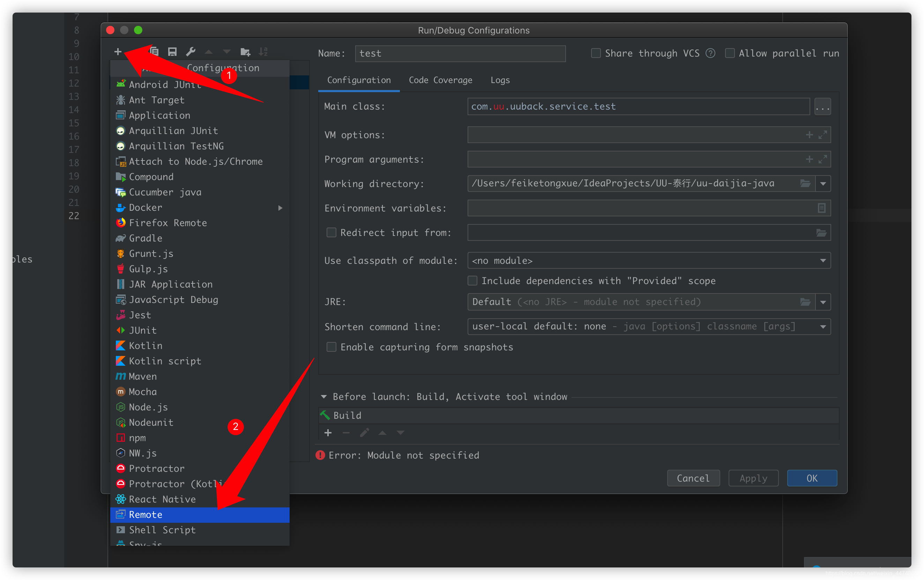
Task: Select Node.js configuration type
Action: pyautogui.click(x=200, y=407)
